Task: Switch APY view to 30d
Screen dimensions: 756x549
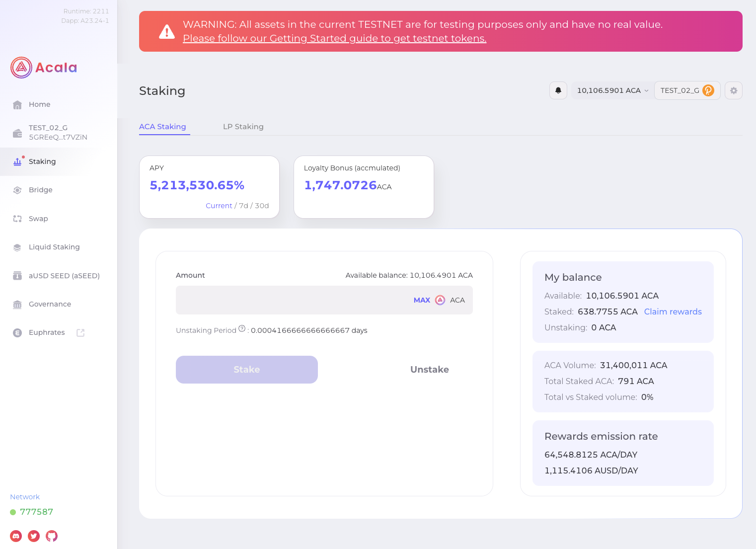Action: pyautogui.click(x=262, y=206)
